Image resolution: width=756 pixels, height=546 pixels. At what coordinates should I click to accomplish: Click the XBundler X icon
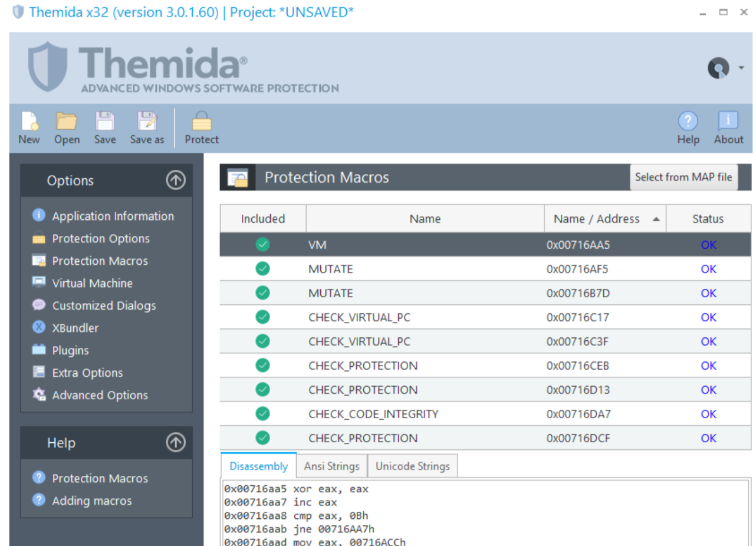39,327
